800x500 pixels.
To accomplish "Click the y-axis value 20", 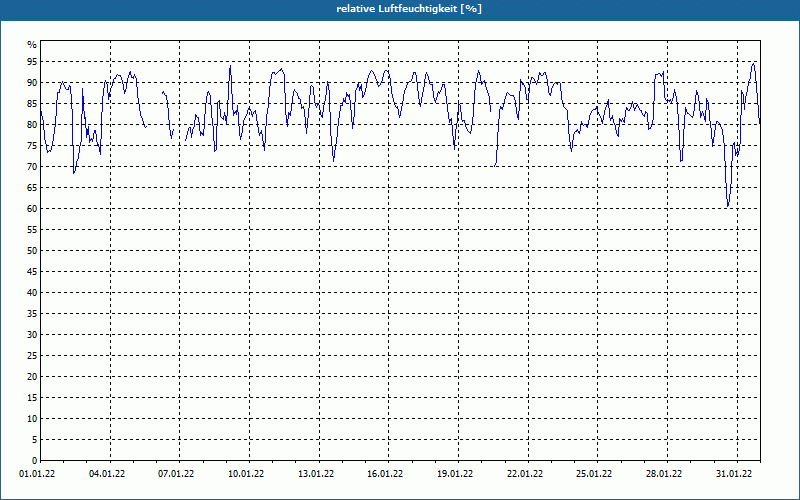I will click(x=32, y=377).
